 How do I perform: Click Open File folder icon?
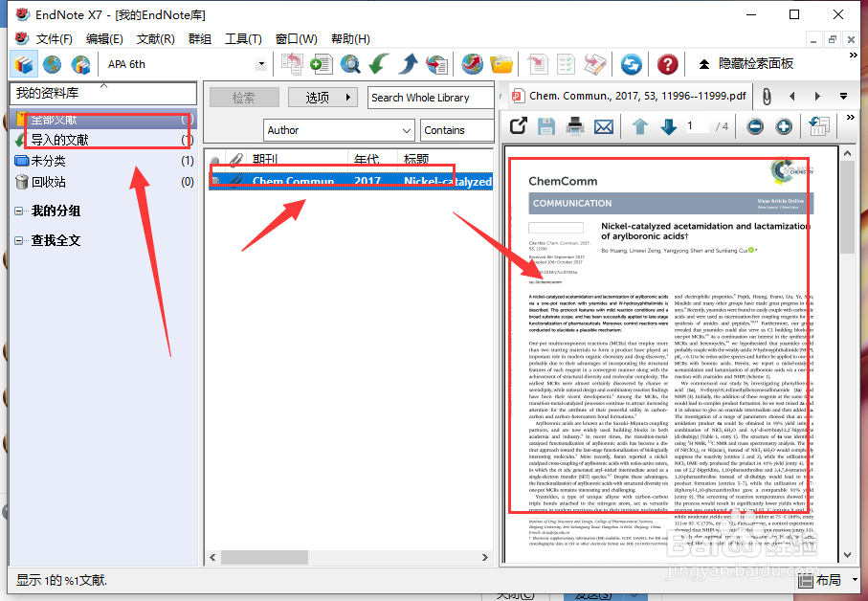point(501,64)
